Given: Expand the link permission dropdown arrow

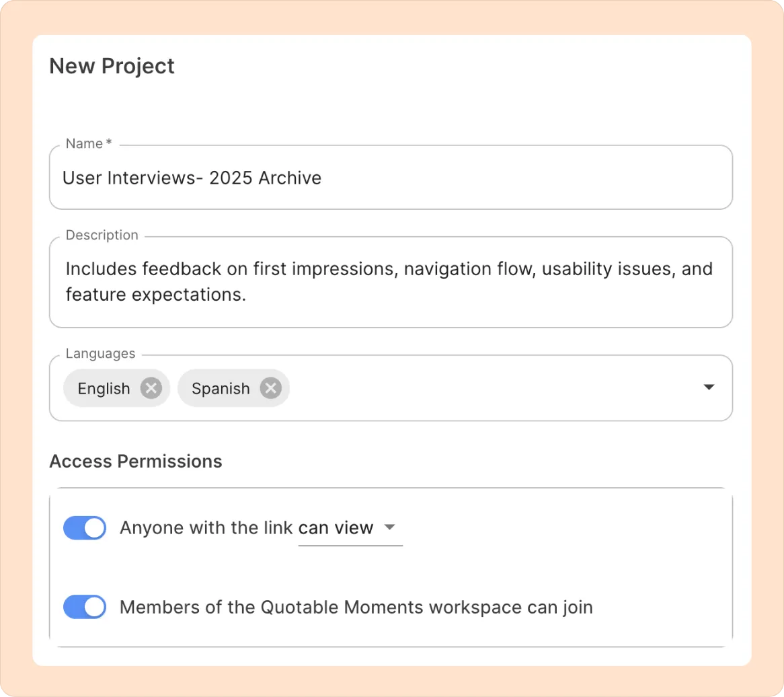Looking at the screenshot, I should [x=389, y=527].
